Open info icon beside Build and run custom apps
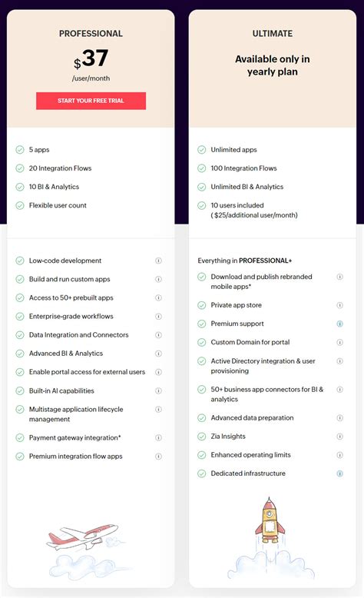Image resolution: width=364 pixels, height=598 pixels. coord(158,279)
